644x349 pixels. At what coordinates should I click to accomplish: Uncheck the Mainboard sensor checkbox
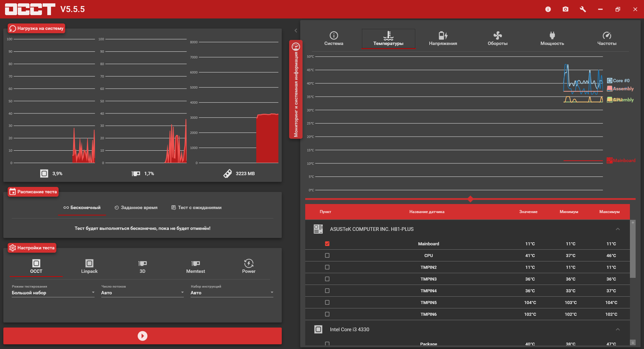tap(327, 244)
